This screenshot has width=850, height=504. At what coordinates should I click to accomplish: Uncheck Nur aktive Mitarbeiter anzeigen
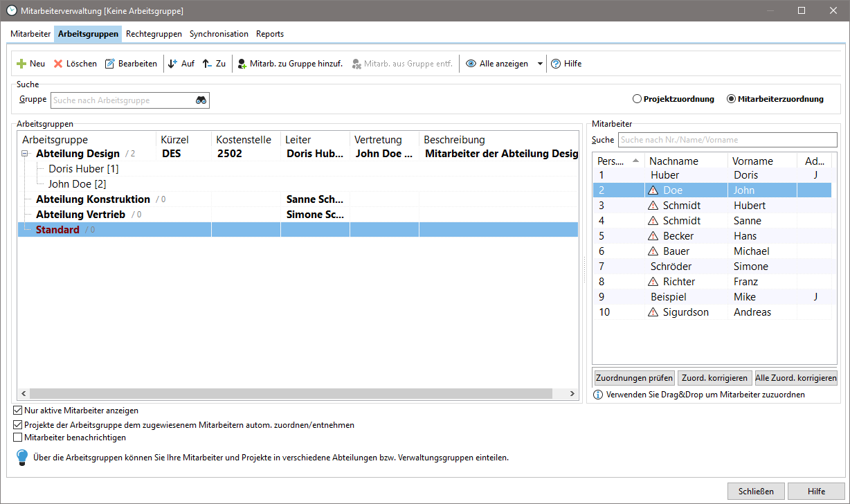(x=18, y=411)
